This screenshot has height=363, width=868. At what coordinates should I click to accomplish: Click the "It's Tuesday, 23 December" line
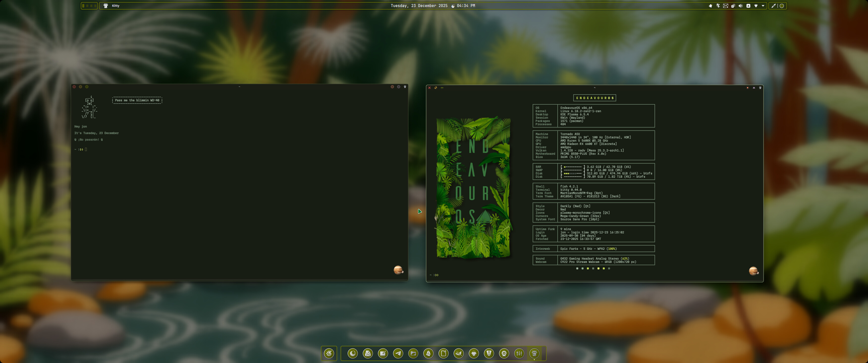tap(96, 133)
